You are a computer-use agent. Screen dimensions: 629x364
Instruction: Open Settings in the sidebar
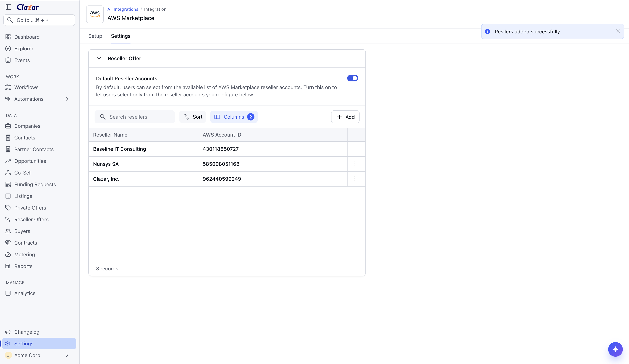39,344
